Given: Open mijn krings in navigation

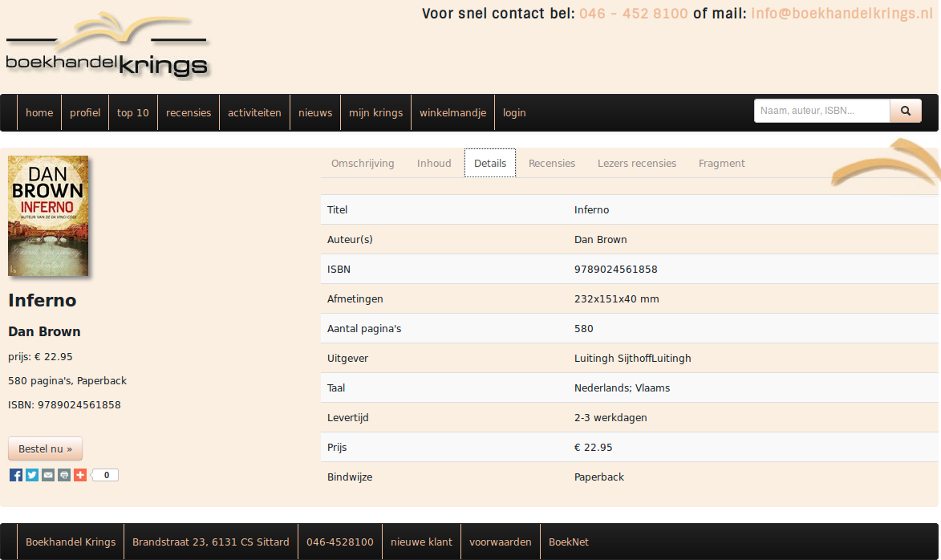Looking at the screenshot, I should (x=375, y=113).
